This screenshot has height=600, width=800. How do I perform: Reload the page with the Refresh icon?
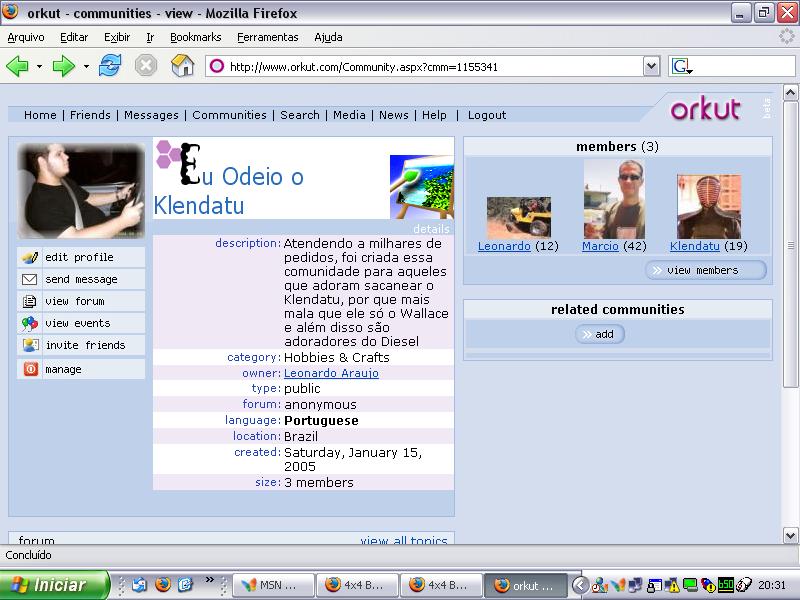point(110,66)
